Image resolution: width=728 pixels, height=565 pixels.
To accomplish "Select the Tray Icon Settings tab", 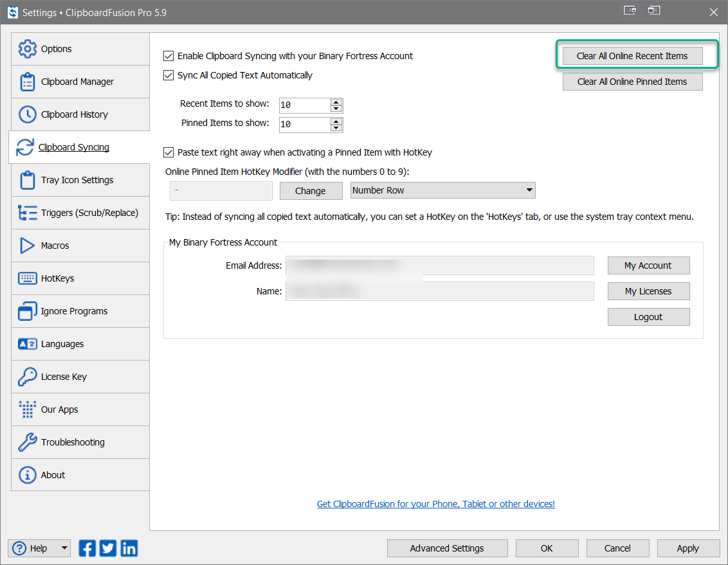I will click(80, 180).
